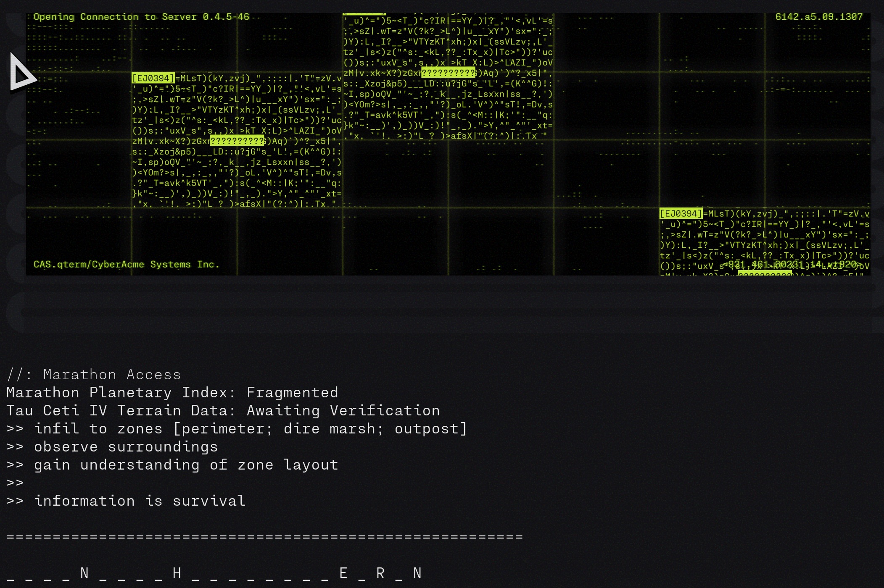Click the 'Opening Connection to Server' header text
Screen dimensions: 884x588
(x=141, y=17)
